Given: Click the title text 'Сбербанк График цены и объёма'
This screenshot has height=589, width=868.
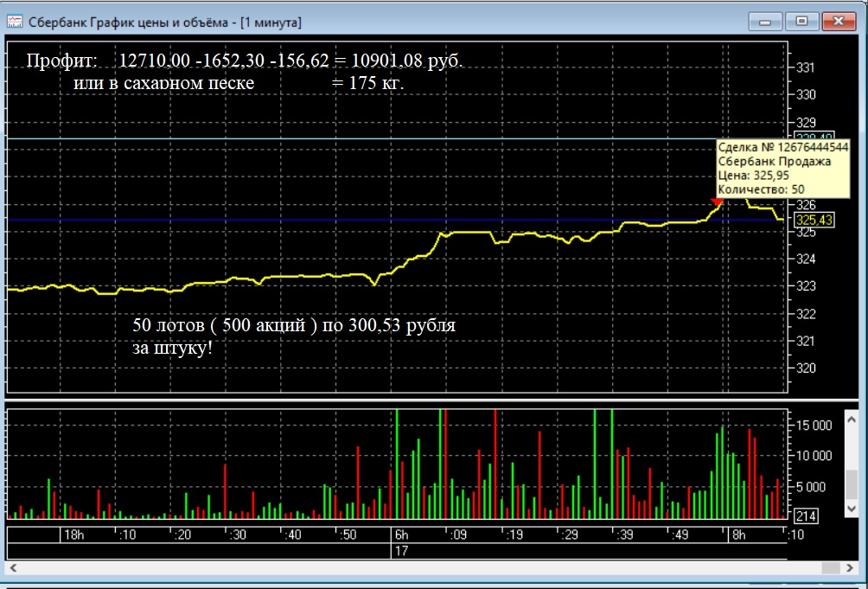Looking at the screenshot, I should point(128,22).
